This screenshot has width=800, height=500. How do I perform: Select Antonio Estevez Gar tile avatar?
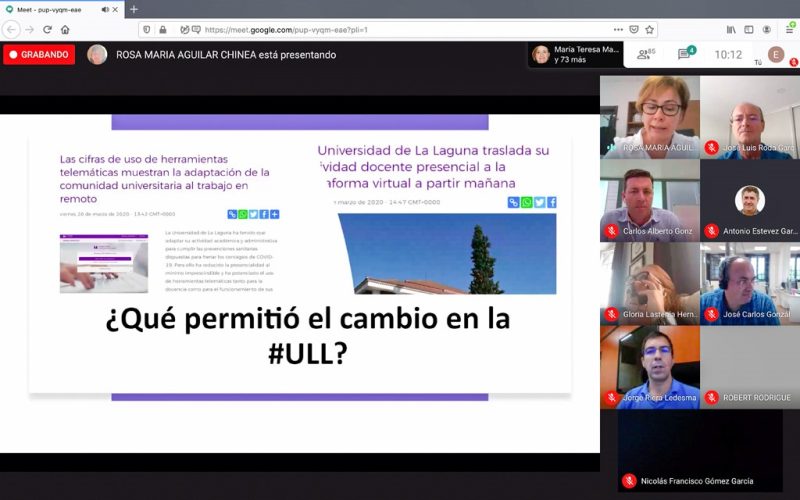point(749,201)
